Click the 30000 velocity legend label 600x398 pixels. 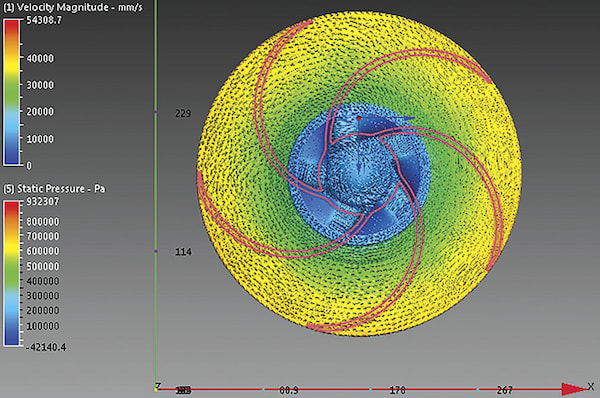[x=40, y=85]
